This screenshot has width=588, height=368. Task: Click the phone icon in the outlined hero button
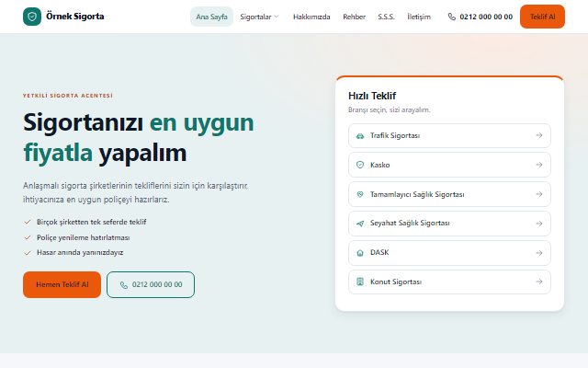click(124, 285)
